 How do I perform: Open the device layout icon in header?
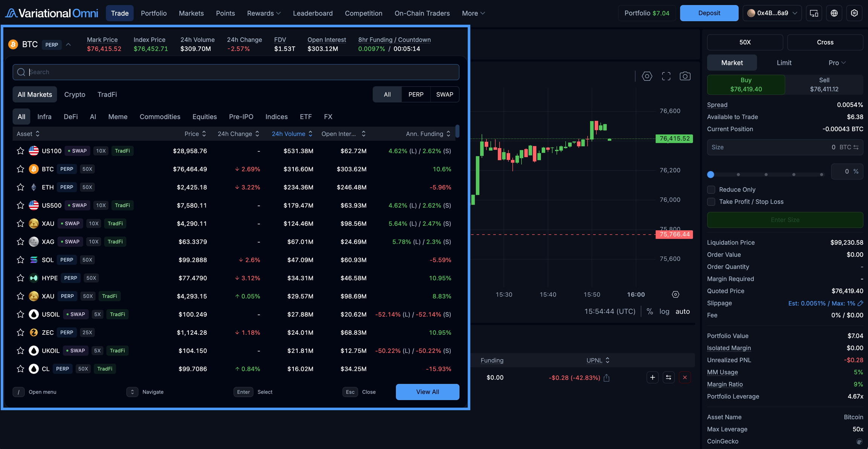[x=814, y=13]
